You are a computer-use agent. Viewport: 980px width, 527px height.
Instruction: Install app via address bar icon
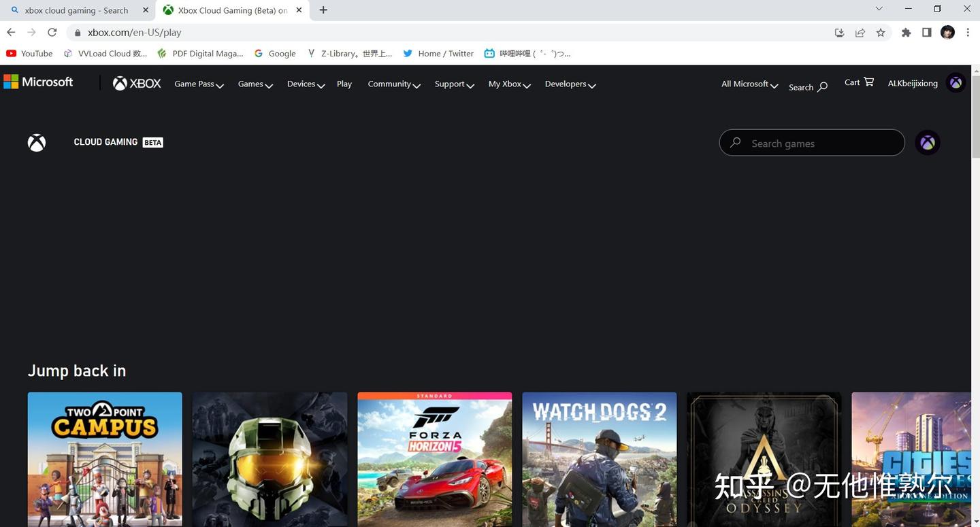pyautogui.click(x=839, y=33)
